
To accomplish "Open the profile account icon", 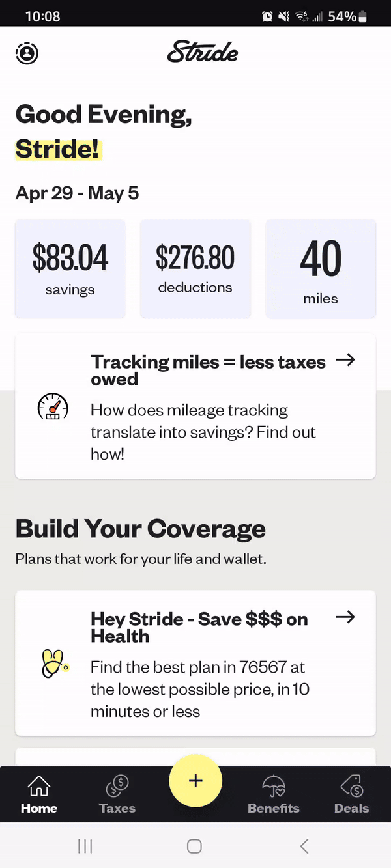I will (x=27, y=53).
